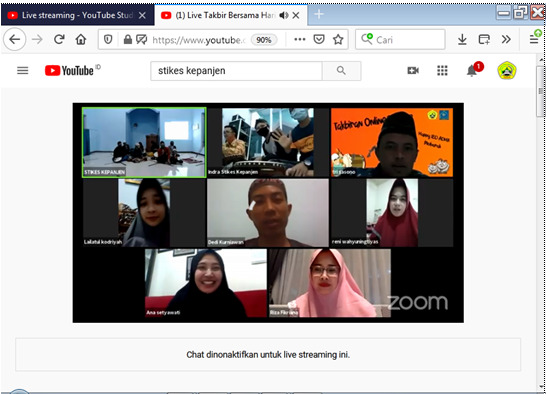This screenshot has height=394, width=546.
Task: Click the Dedi Kurniawan video tile
Action: [x=268, y=213]
